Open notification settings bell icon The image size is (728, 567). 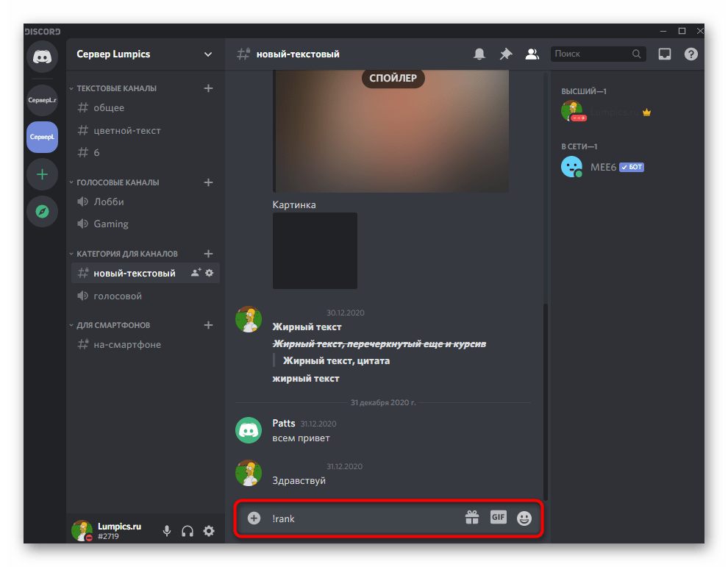[479, 54]
